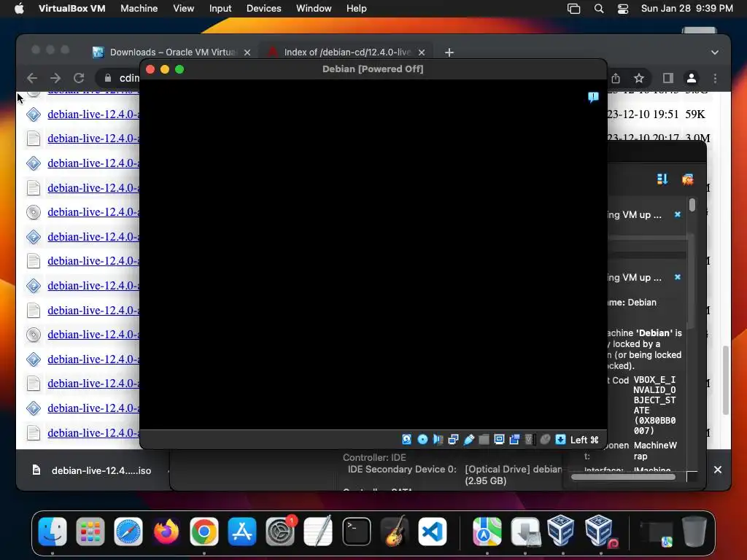Open System Settings from the Dock

coord(280,532)
